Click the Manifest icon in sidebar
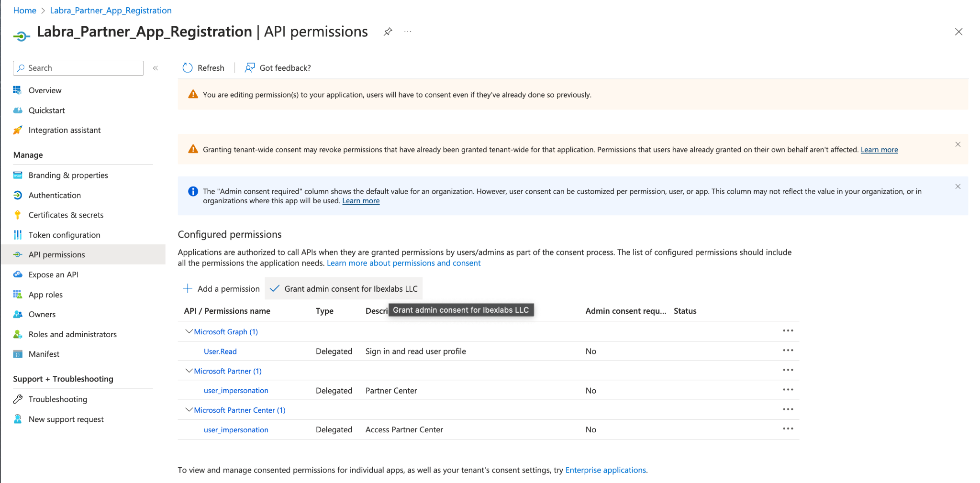The width and height of the screenshot is (980, 483). (18, 354)
